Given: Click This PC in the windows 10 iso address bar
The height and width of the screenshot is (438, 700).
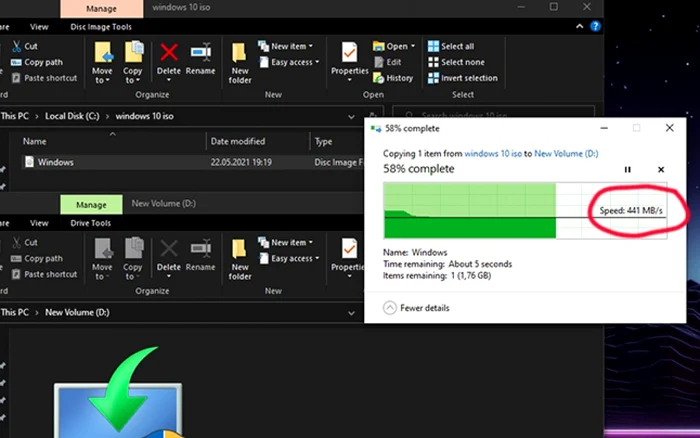Looking at the screenshot, I should (15, 116).
